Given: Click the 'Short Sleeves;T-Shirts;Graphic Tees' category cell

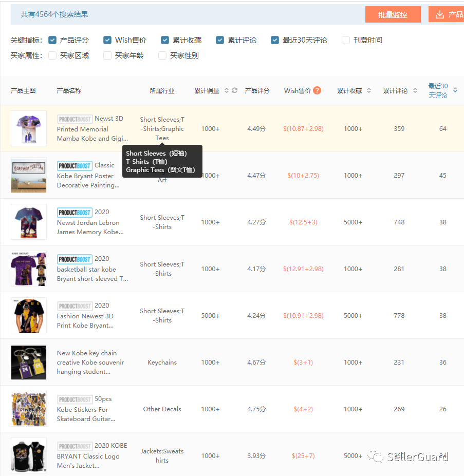Looking at the screenshot, I should [162, 129].
